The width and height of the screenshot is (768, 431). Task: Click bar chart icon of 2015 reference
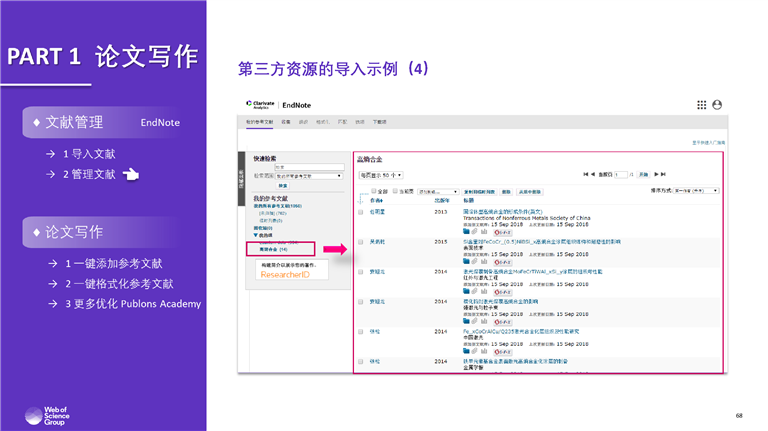pos(484,261)
